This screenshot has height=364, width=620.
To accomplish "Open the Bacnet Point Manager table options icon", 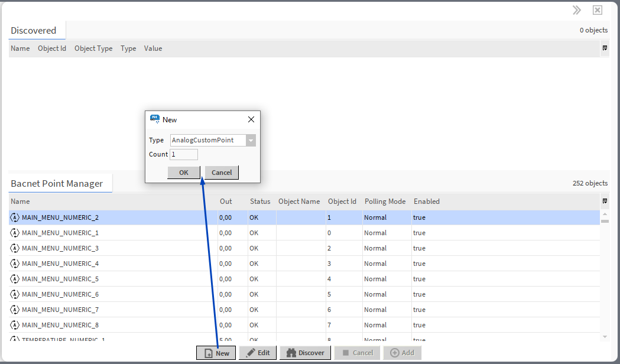I will tap(605, 201).
